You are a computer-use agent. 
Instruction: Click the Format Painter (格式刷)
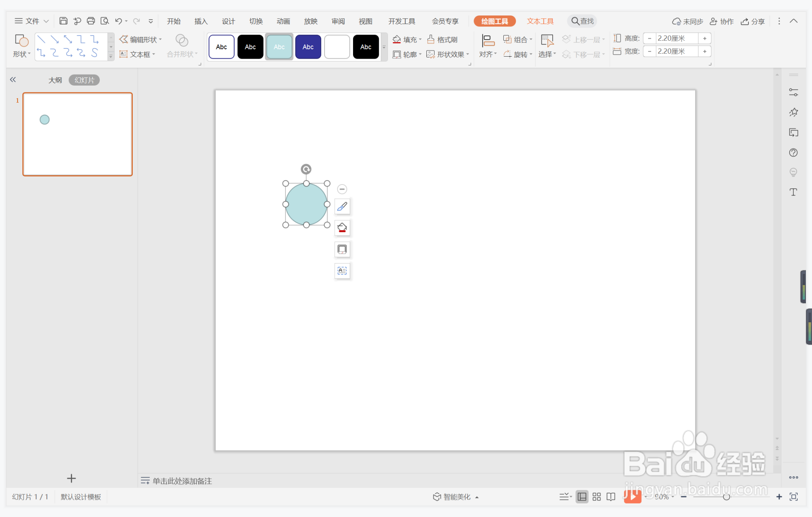[x=442, y=40]
